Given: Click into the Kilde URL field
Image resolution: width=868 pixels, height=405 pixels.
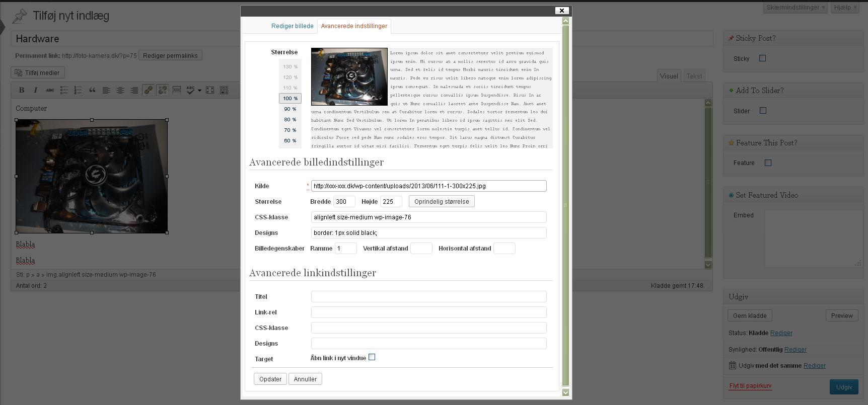Looking at the screenshot, I should click(x=428, y=186).
